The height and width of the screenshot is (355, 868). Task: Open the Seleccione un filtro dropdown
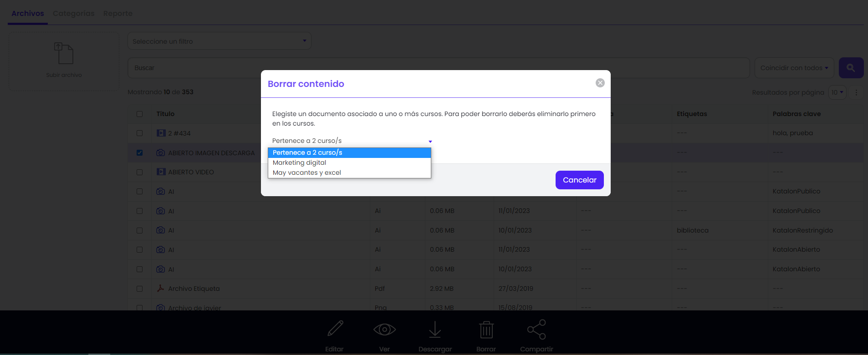point(220,41)
